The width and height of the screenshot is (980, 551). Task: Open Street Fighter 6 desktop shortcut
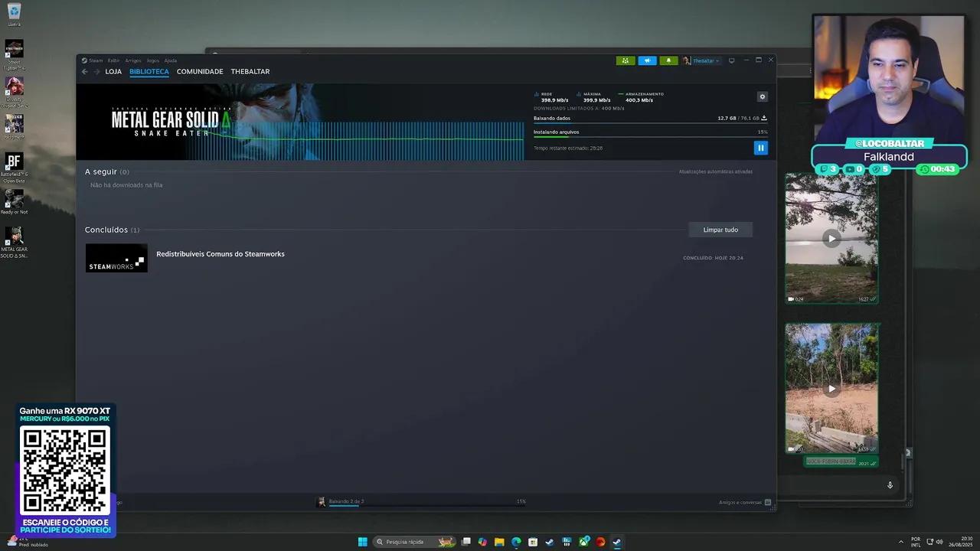14,55
